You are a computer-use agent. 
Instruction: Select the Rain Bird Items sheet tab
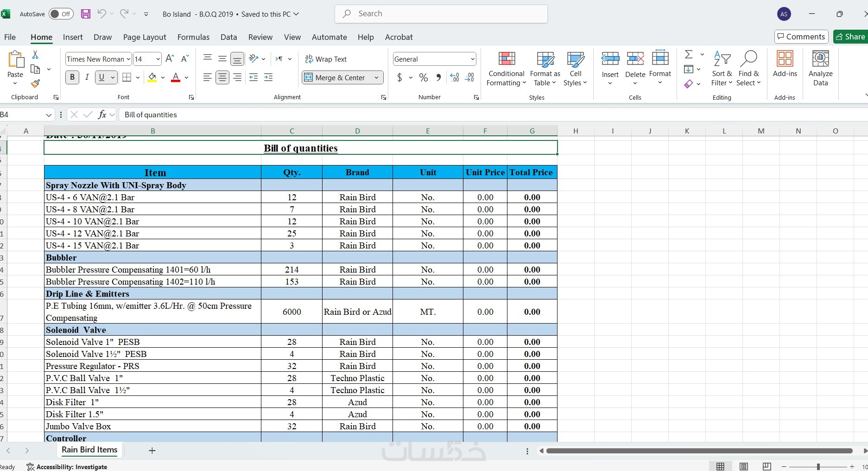point(89,450)
